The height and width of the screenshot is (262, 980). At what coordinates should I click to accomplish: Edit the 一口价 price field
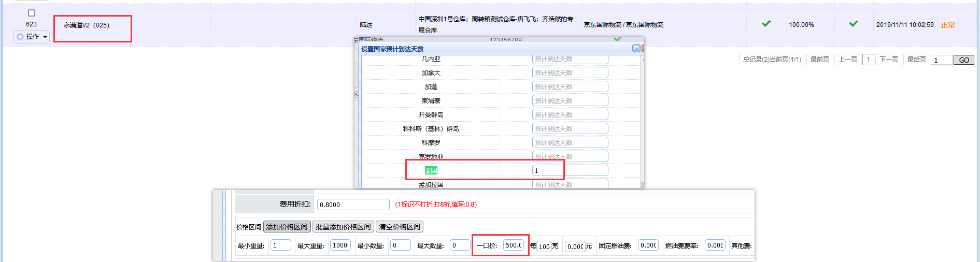[x=513, y=245]
